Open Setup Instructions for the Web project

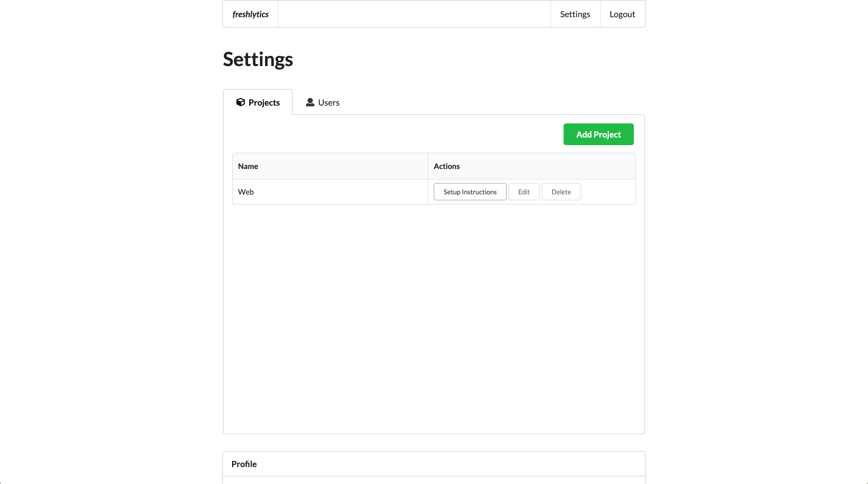pyautogui.click(x=470, y=192)
